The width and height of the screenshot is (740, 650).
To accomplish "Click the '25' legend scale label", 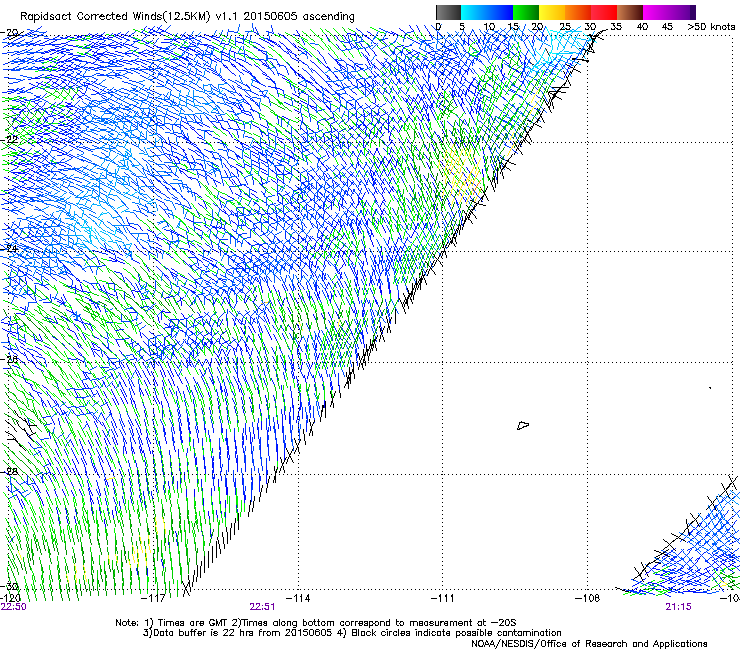I will coord(564,27).
